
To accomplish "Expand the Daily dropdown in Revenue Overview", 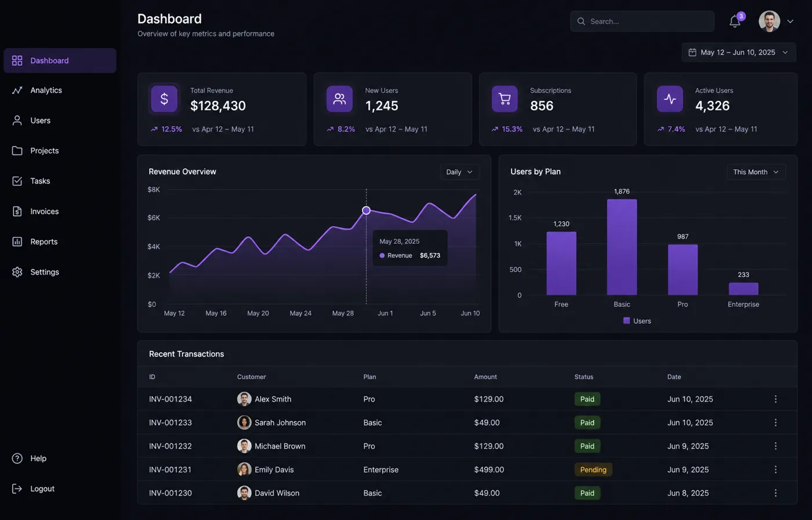I will [x=460, y=172].
